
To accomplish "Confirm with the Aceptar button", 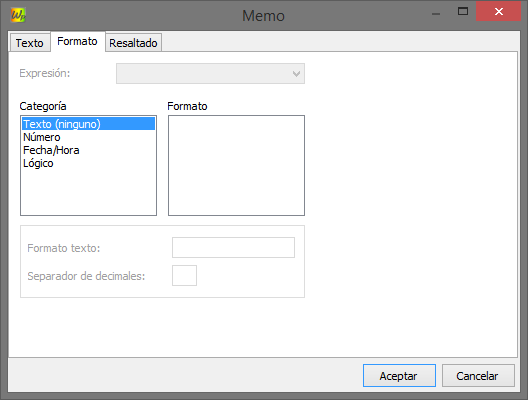I will 399,375.
